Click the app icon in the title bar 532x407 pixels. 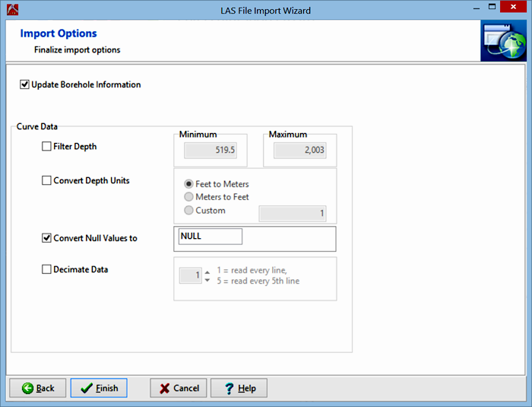[10, 10]
